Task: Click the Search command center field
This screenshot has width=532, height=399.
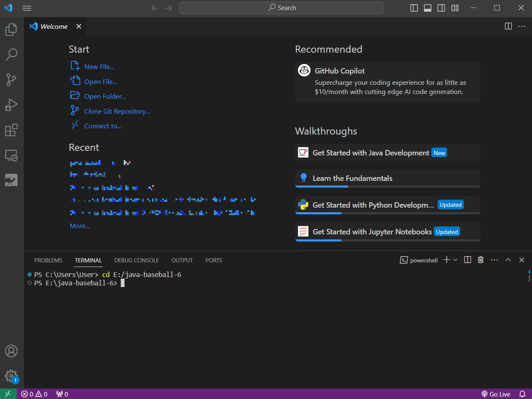Action: pyautogui.click(x=281, y=8)
